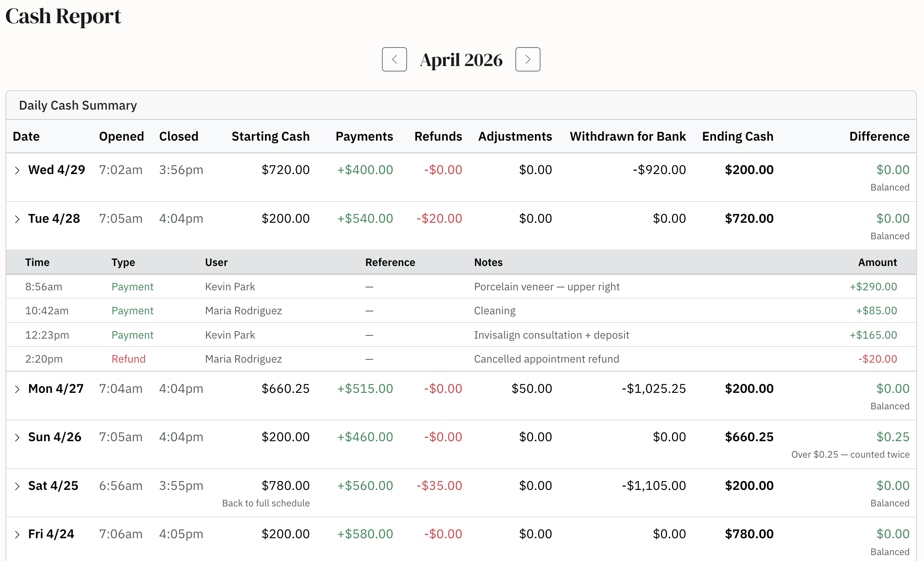The width and height of the screenshot is (924, 561).
Task: Click the Fri 4/24 date label
Action: (x=51, y=534)
